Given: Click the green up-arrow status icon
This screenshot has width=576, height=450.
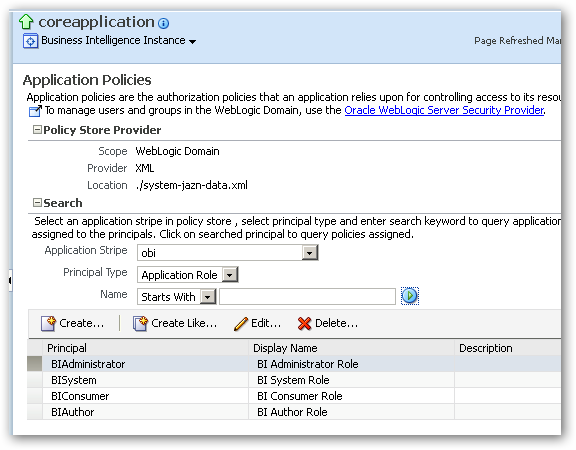Looking at the screenshot, I should pyautogui.click(x=26, y=22).
